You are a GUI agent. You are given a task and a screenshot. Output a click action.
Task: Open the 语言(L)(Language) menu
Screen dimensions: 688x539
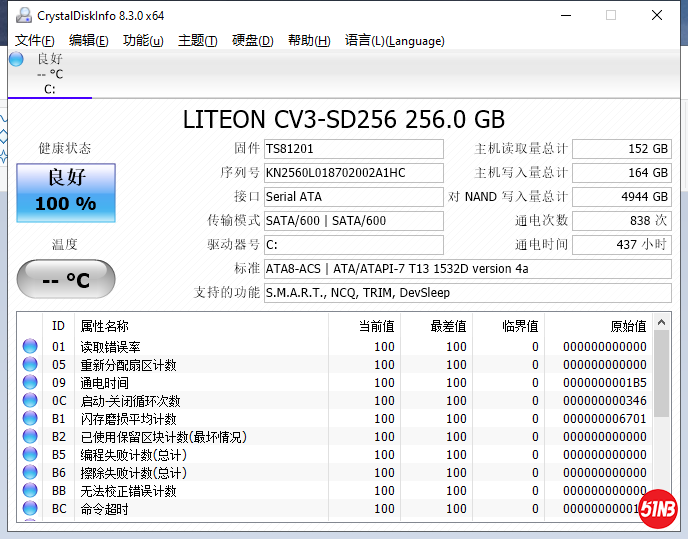[x=394, y=41]
